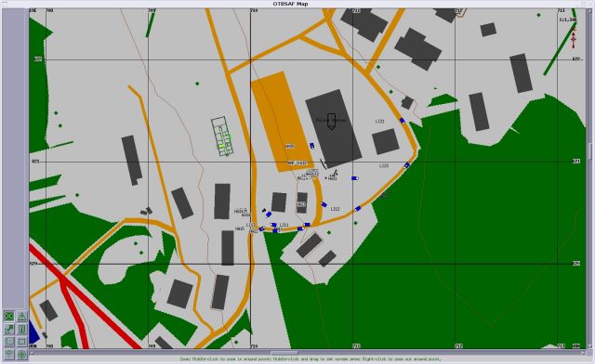
Task: Select the vertical bar tool icon
Action: 22,329
